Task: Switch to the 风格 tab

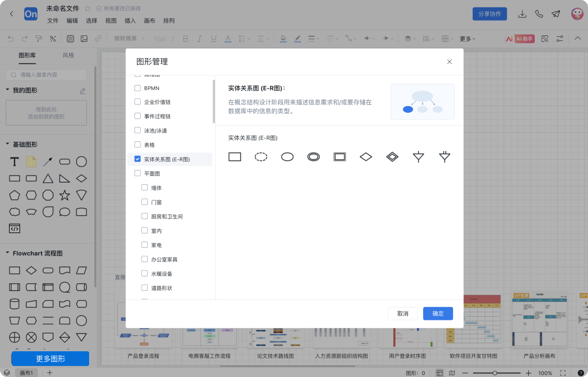Action: (x=68, y=55)
